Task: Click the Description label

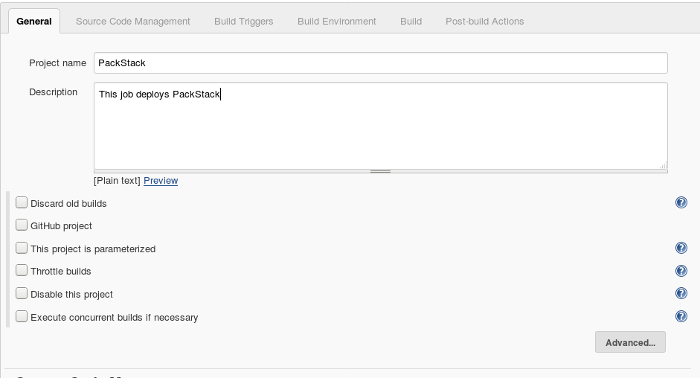Action: (53, 92)
